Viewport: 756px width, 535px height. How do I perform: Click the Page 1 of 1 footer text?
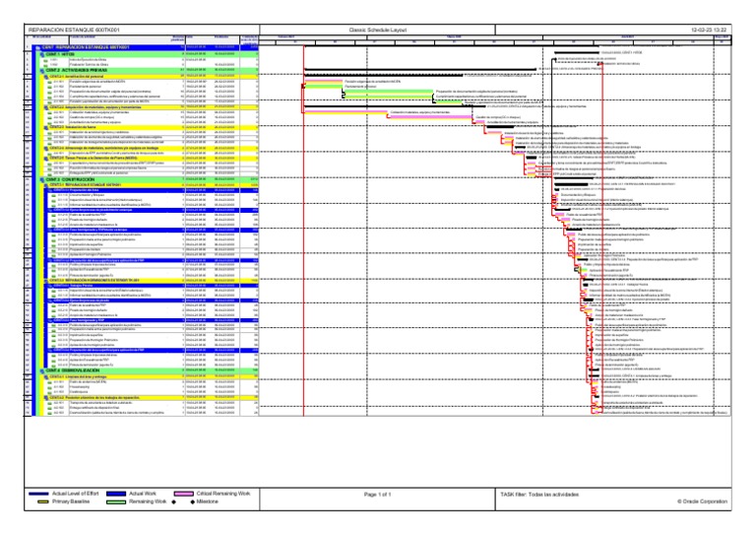point(378,495)
